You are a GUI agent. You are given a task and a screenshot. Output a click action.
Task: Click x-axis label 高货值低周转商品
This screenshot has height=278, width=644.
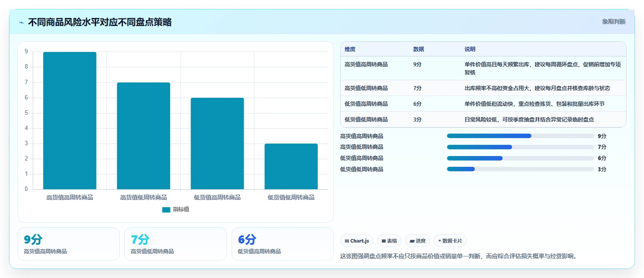144,197
